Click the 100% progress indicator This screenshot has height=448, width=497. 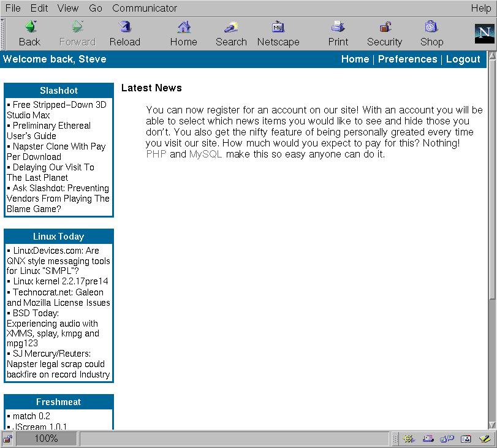(47, 439)
